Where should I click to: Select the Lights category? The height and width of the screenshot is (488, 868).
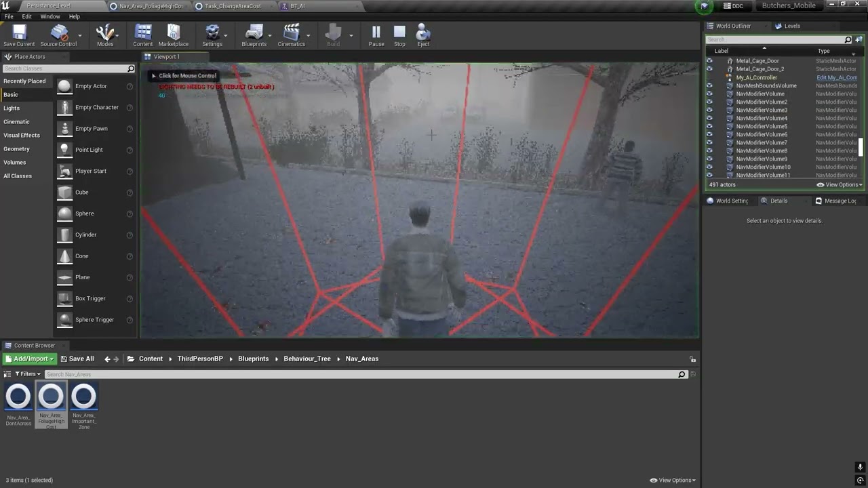click(x=12, y=108)
